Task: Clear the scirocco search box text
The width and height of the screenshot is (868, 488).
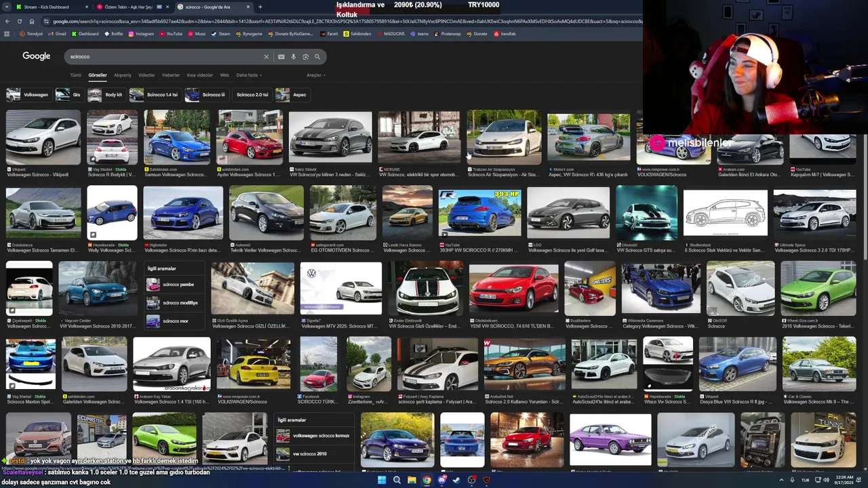Action: coord(267,57)
